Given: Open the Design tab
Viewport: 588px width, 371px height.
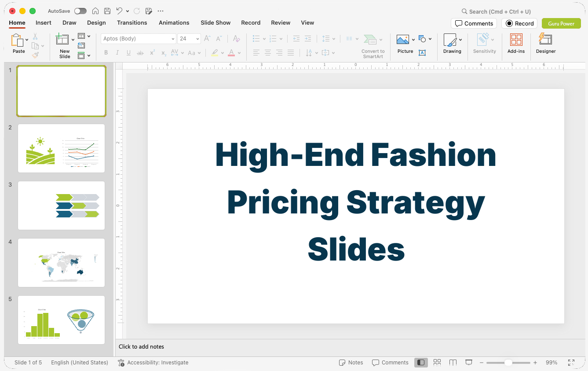Looking at the screenshot, I should 96,22.
